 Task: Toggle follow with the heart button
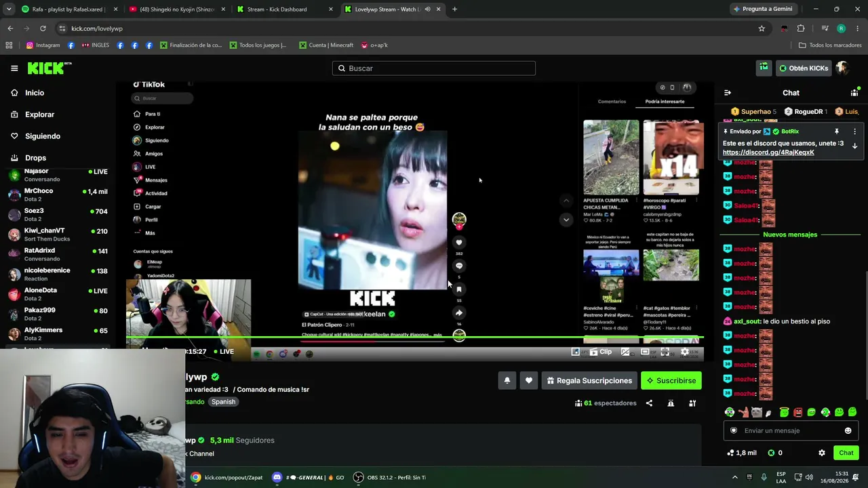click(529, 381)
